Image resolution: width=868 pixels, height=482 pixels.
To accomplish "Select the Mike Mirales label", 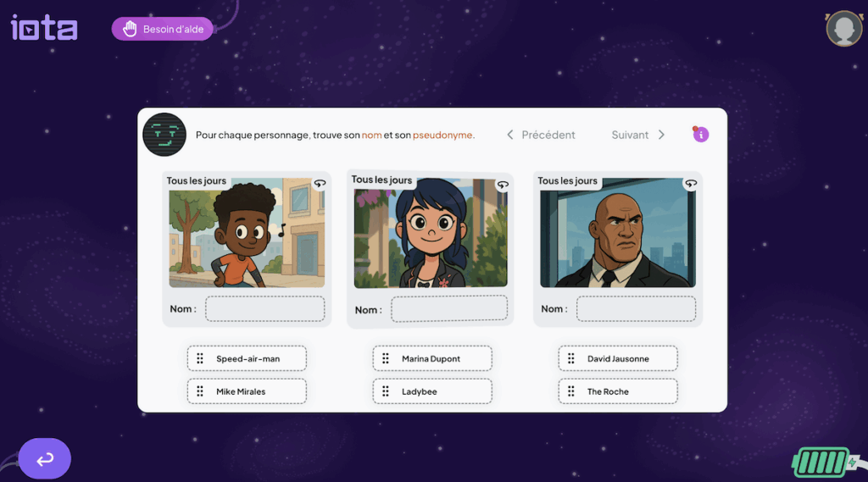I will tap(247, 391).
